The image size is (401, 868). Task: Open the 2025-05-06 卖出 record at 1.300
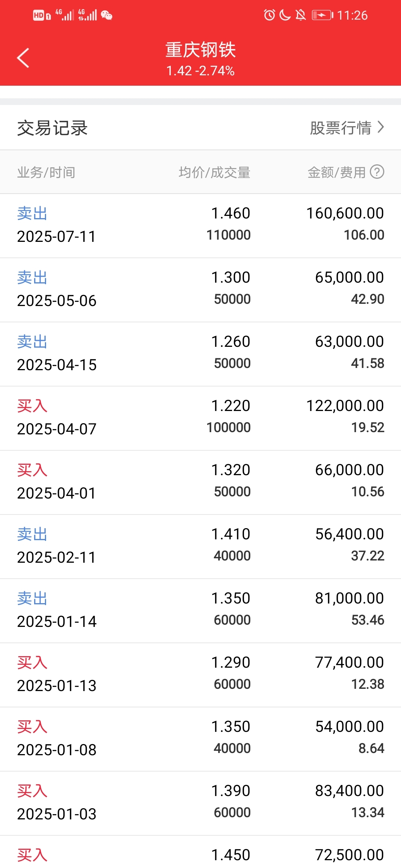coord(200,290)
